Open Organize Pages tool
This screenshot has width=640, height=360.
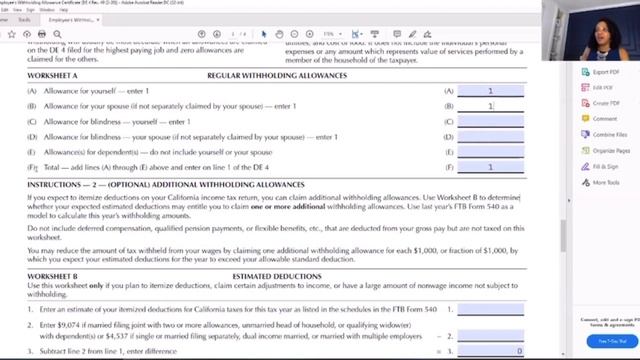[x=606, y=151]
